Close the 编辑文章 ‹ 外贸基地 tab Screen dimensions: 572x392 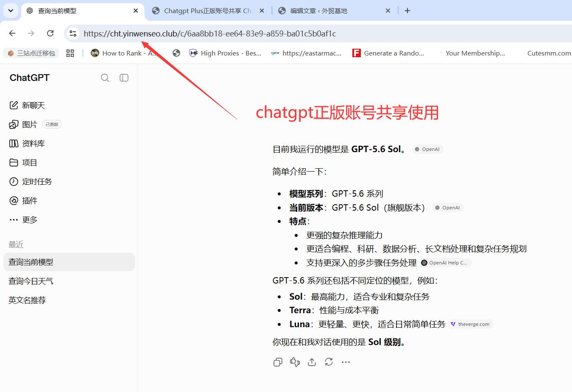388,11
